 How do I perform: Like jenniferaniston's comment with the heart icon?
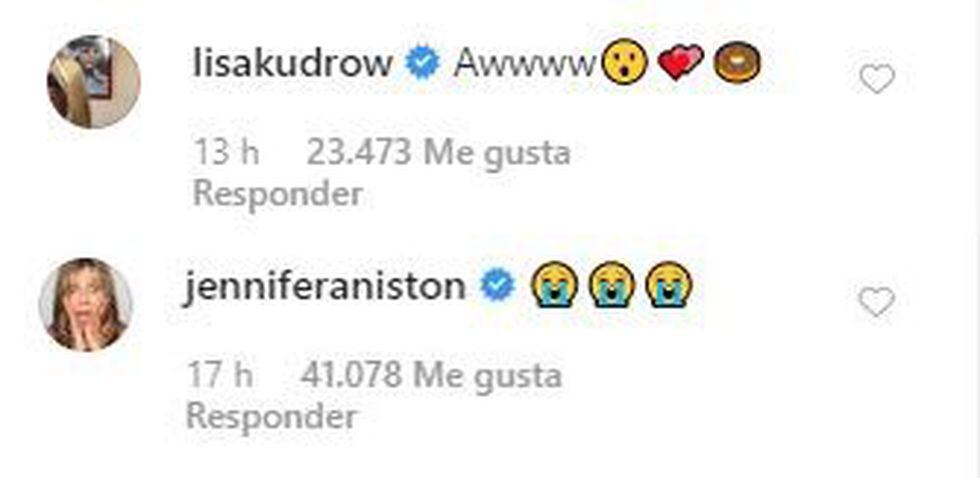click(876, 302)
